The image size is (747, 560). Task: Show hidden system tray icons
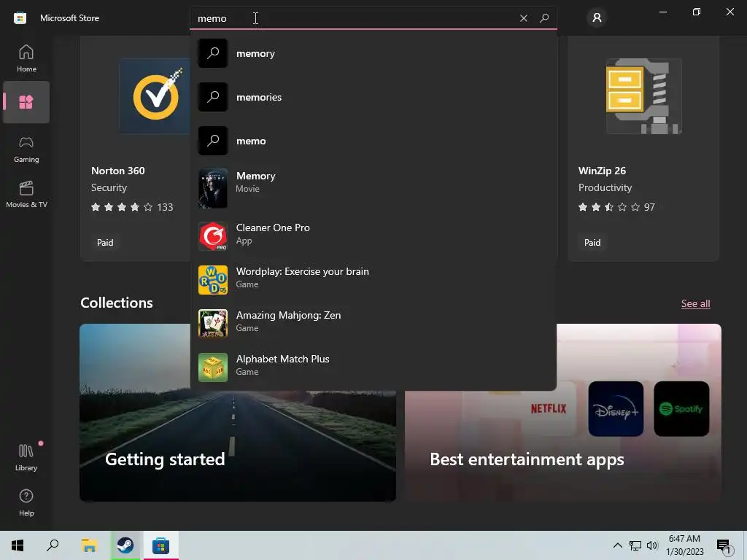(617, 545)
